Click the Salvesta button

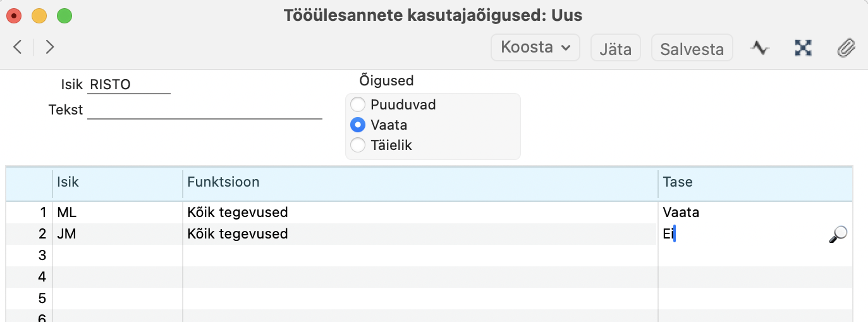point(692,48)
